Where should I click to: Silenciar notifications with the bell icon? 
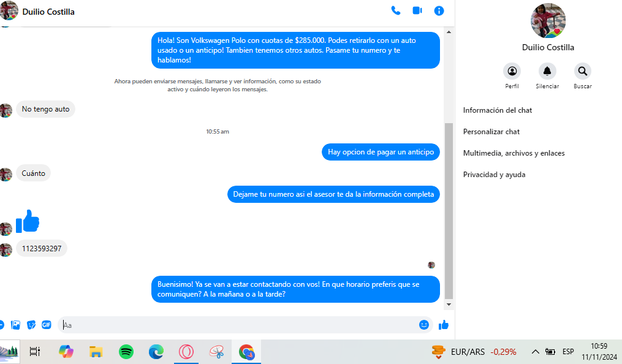pyautogui.click(x=547, y=71)
